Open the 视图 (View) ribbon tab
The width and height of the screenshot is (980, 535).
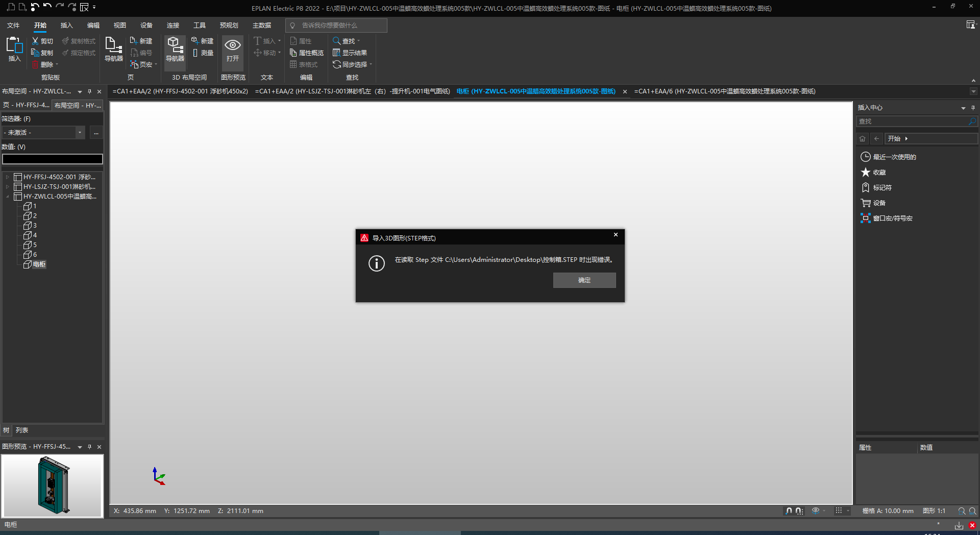[x=119, y=26]
